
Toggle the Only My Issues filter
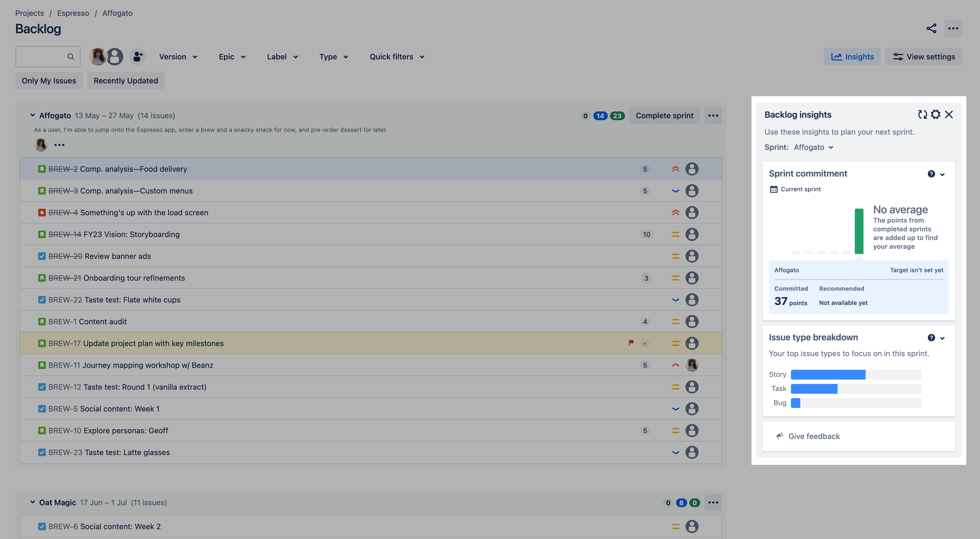click(49, 80)
